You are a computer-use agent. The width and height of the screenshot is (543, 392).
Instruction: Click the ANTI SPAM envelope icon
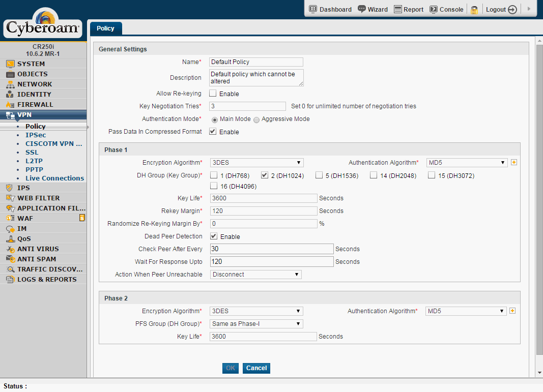click(x=10, y=259)
